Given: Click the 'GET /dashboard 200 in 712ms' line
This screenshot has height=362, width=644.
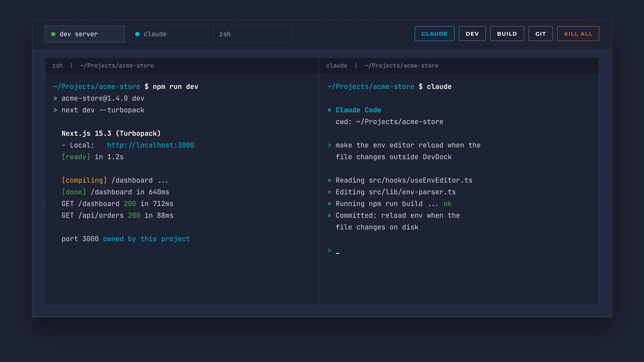Looking at the screenshot, I should (x=117, y=204).
